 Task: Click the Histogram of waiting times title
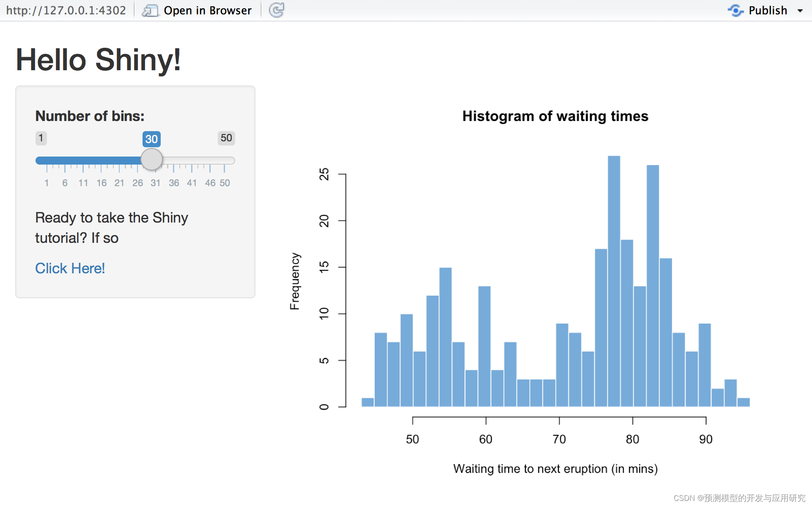[555, 116]
